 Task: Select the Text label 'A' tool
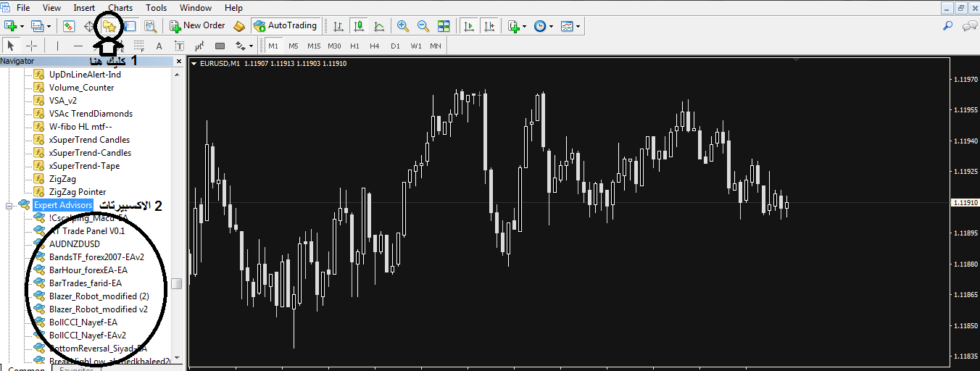159,46
